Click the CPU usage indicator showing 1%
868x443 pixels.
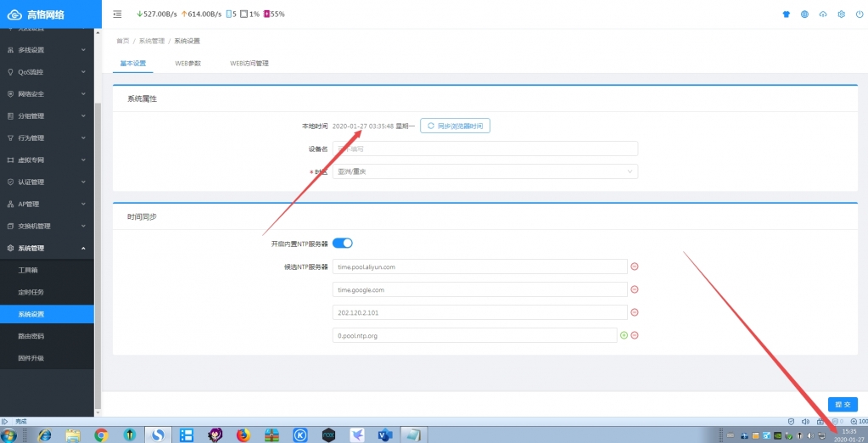(249, 14)
